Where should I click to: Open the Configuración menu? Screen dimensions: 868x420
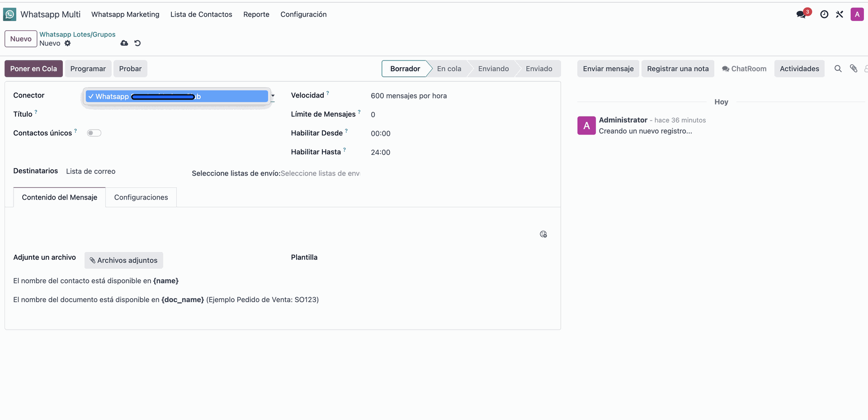pyautogui.click(x=303, y=14)
